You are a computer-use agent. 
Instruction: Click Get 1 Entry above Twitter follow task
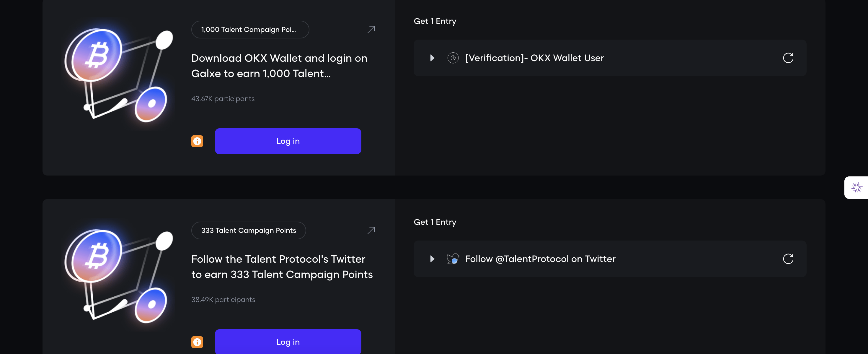click(x=435, y=222)
